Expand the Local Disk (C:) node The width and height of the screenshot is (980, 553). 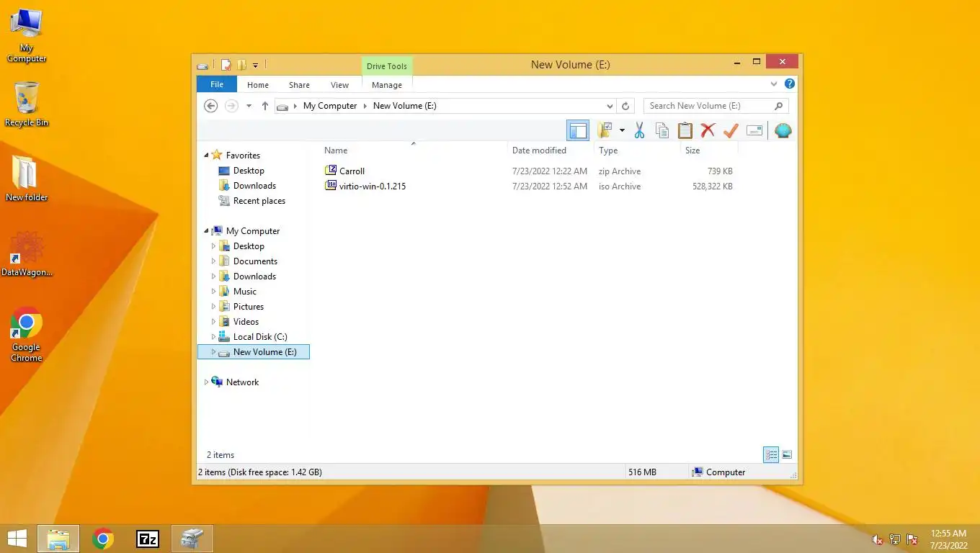point(213,337)
